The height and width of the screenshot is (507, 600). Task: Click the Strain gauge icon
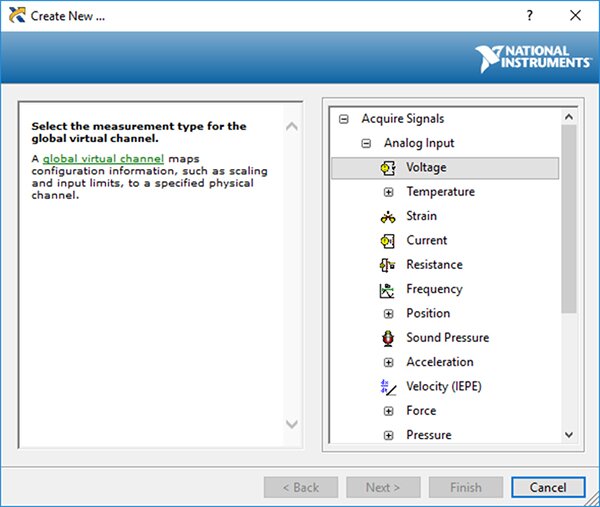pyautogui.click(x=388, y=217)
